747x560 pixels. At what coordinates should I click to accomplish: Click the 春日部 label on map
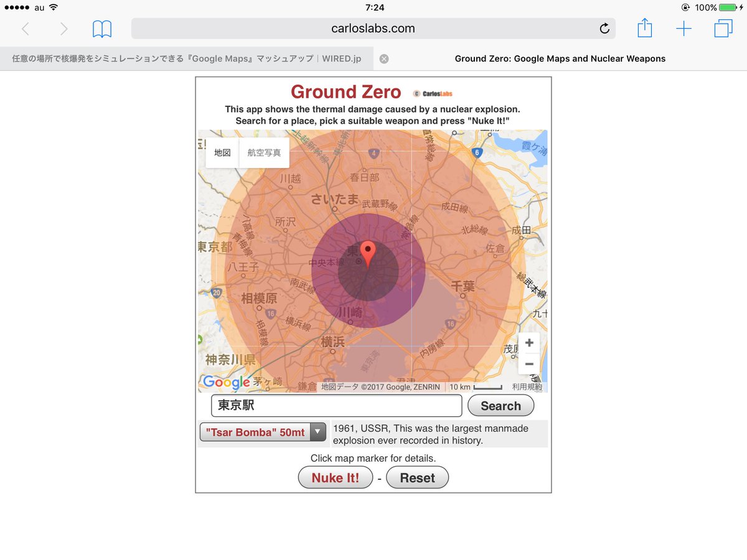coord(364,177)
